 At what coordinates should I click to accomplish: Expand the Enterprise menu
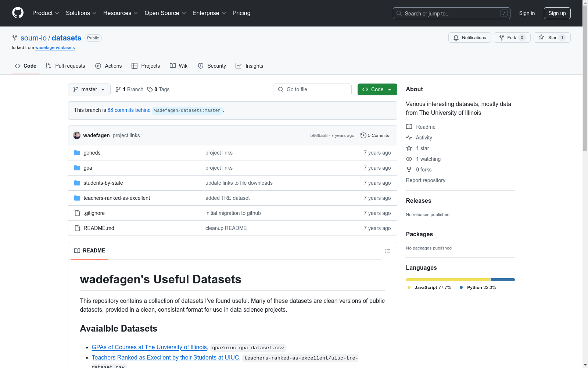(209, 13)
